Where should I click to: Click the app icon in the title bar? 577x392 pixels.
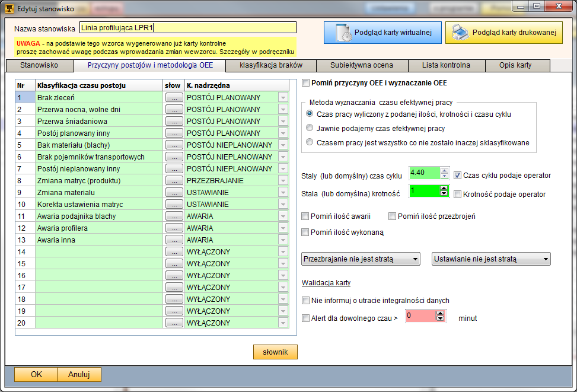click(x=9, y=8)
